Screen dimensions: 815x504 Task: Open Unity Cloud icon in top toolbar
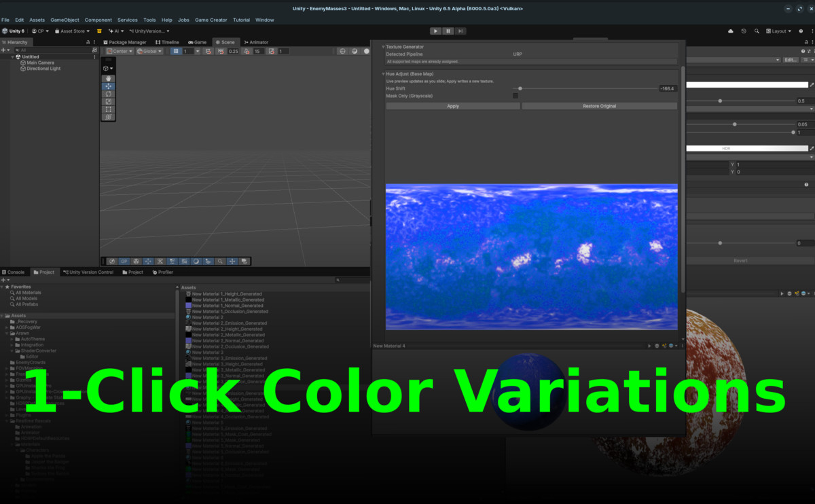[731, 31]
